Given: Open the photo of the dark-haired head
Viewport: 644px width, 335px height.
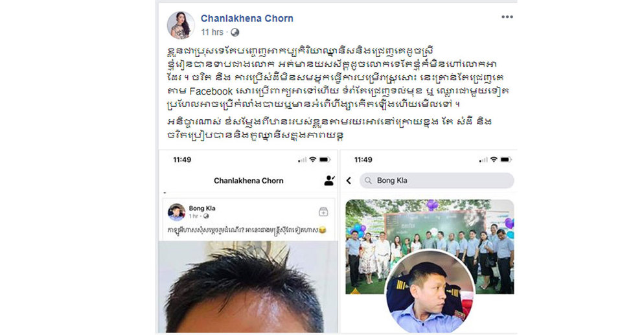Looking at the screenshot, I should (x=248, y=287).
